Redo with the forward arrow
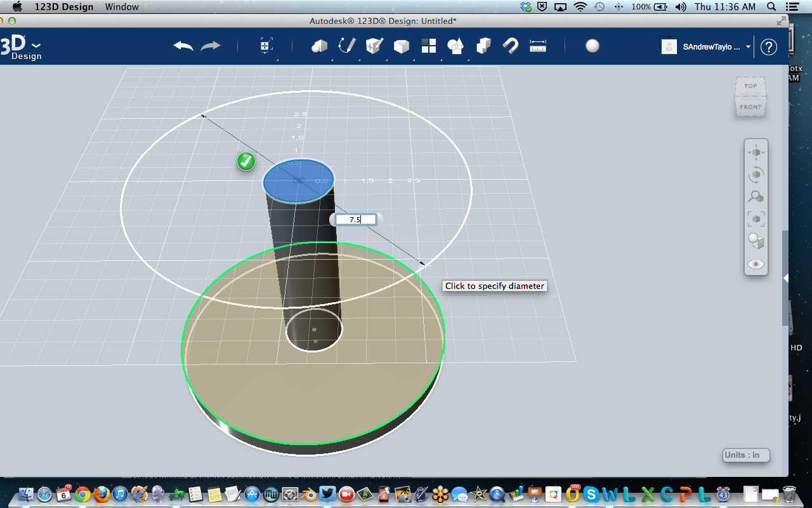 tap(211, 46)
